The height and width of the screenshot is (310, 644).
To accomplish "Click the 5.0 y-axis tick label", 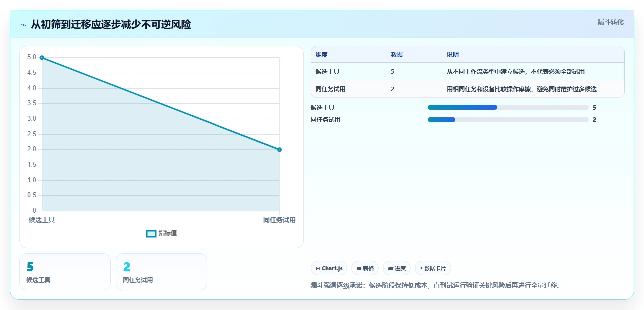I will click(32, 57).
